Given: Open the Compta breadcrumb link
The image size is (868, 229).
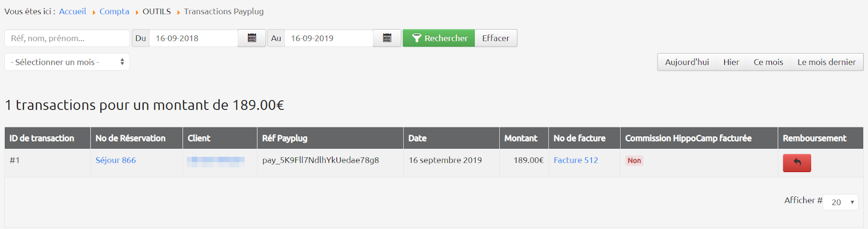Looking at the screenshot, I should point(114,11).
